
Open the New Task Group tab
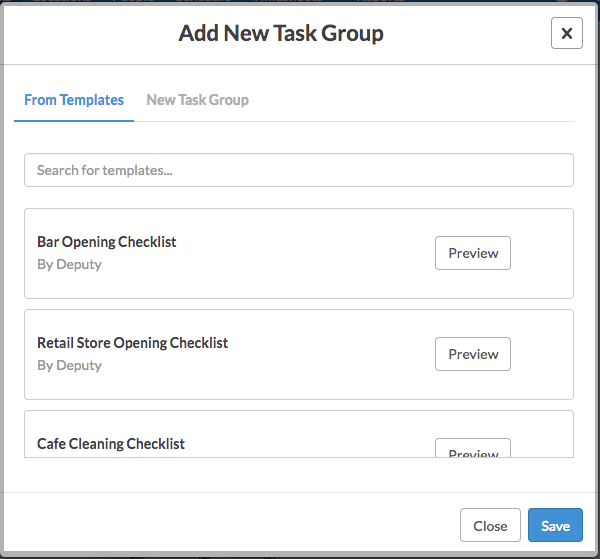pyautogui.click(x=197, y=100)
